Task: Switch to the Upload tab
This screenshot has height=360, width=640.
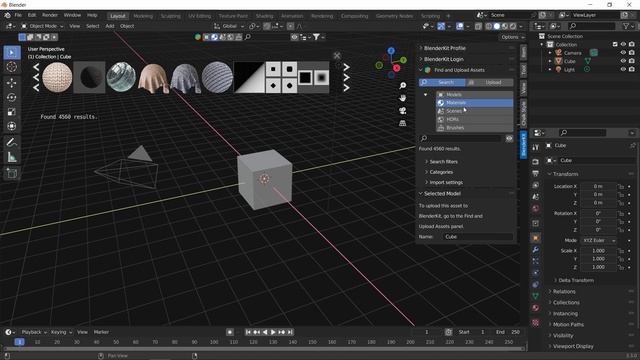Action: (490, 82)
